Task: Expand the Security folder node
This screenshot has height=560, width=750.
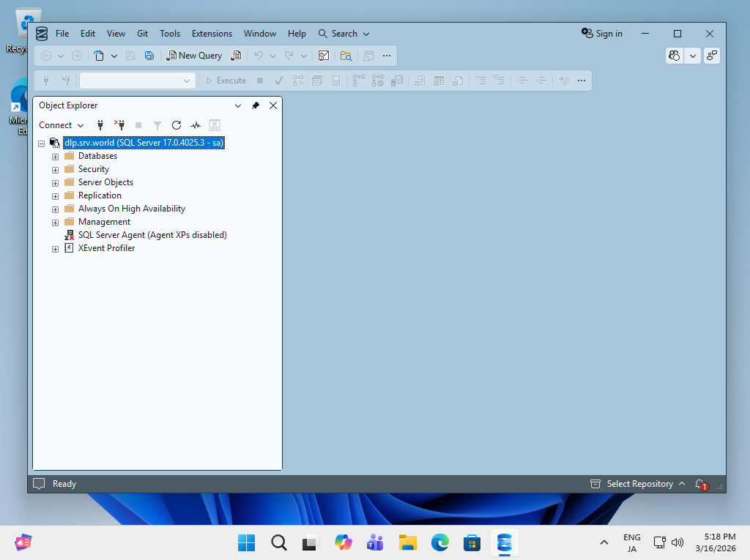Action: pyautogui.click(x=56, y=170)
